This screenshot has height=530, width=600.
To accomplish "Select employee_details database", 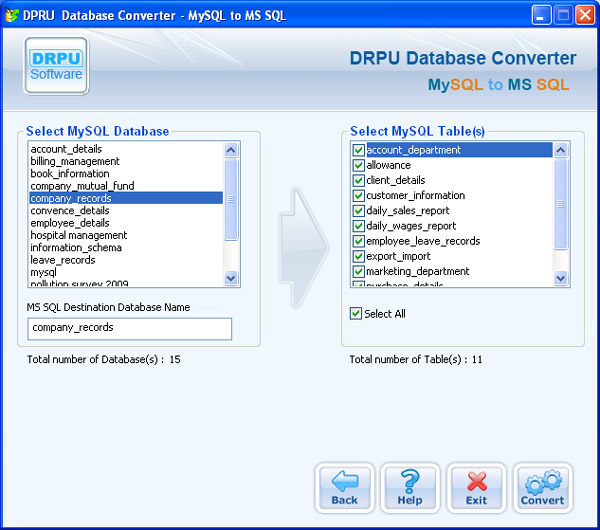I will 126,223.
